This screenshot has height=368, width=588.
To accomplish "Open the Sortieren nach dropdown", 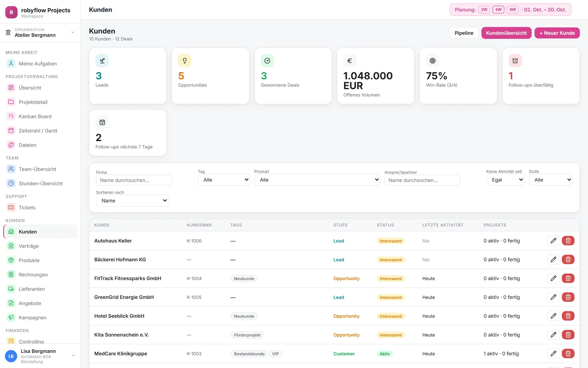I will (132, 201).
